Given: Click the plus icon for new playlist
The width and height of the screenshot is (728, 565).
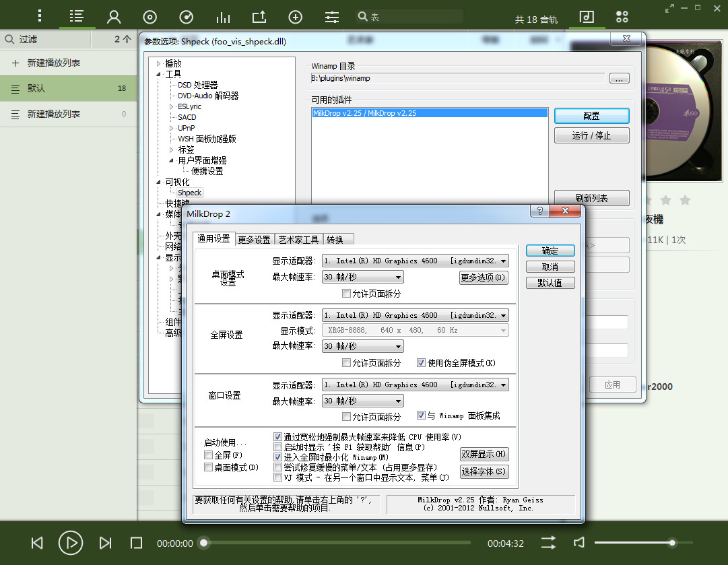Looking at the screenshot, I should tap(15, 63).
